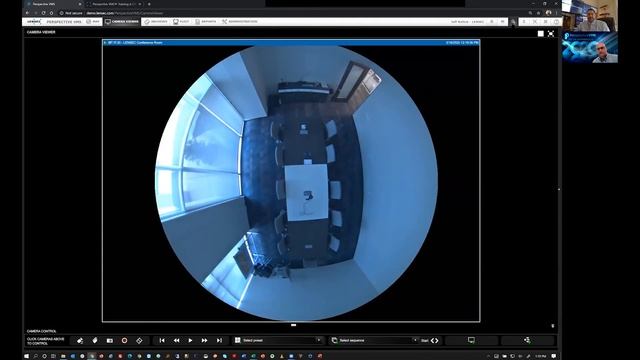Open the Select sequence dropdown
The width and height of the screenshot is (640, 360).
374,340
